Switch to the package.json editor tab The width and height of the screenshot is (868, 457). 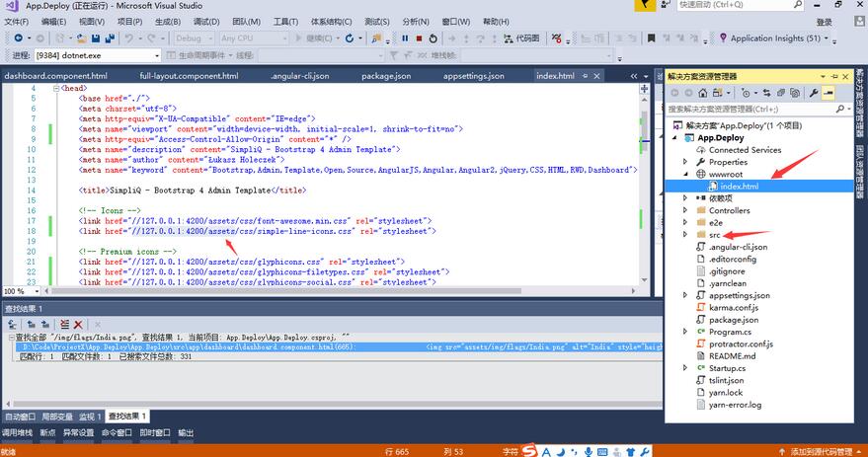pyautogui.click(x=385, y=76)
